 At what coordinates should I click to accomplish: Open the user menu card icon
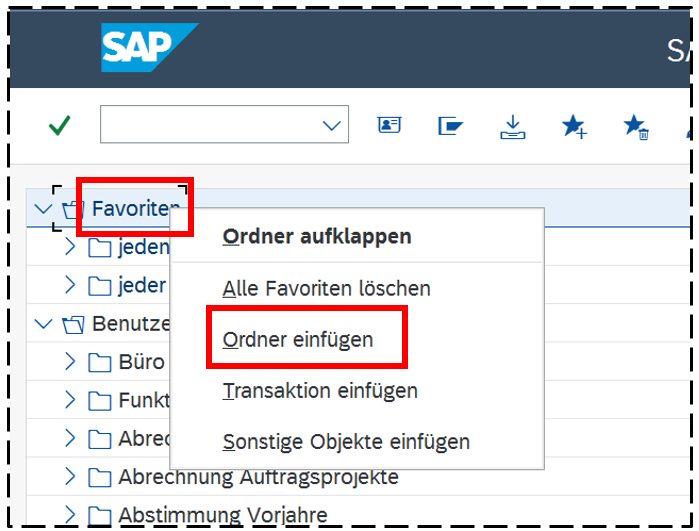coord(388,126)
